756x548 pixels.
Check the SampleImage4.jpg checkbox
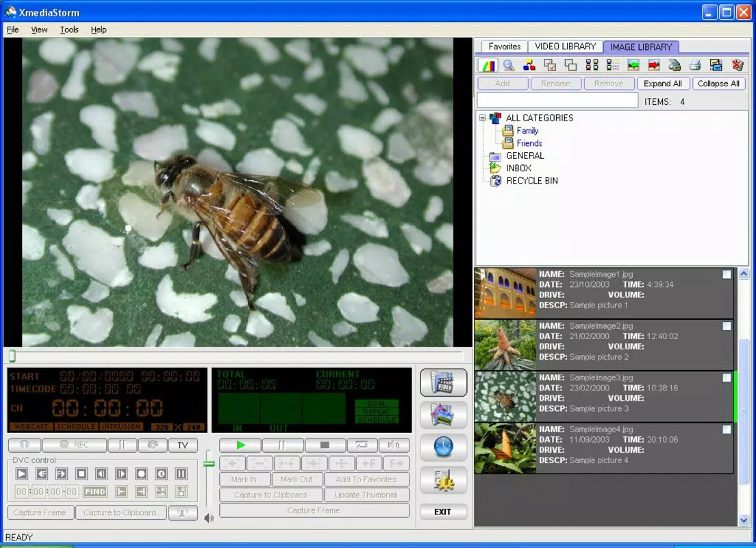pos(727,429)
